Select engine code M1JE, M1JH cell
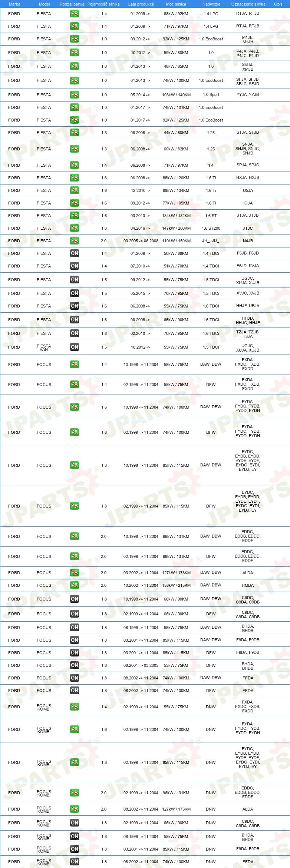The height and width of the screenshot is (868, 290). click(248, 40)
